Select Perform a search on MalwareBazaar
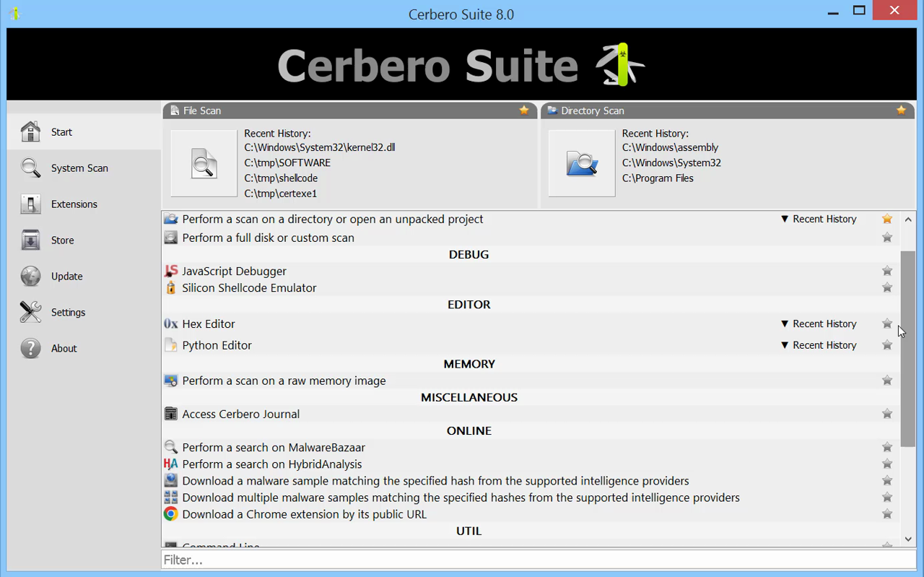924x577 pixels. [x=274, y=448]
